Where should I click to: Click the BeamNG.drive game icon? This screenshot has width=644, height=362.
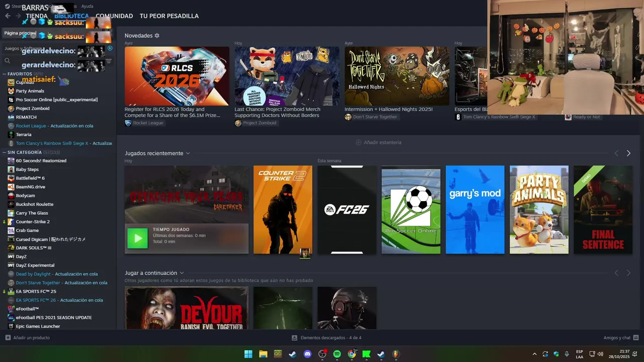click(11, 187)
